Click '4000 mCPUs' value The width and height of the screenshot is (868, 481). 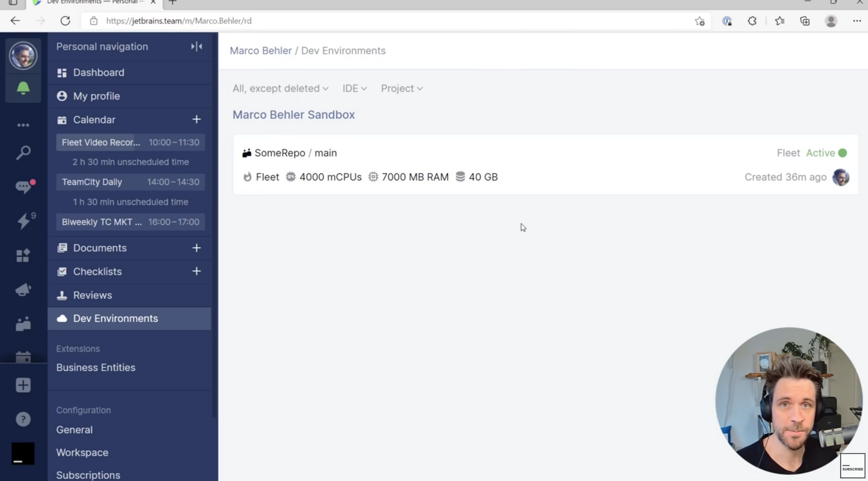[x=330, y=177]
